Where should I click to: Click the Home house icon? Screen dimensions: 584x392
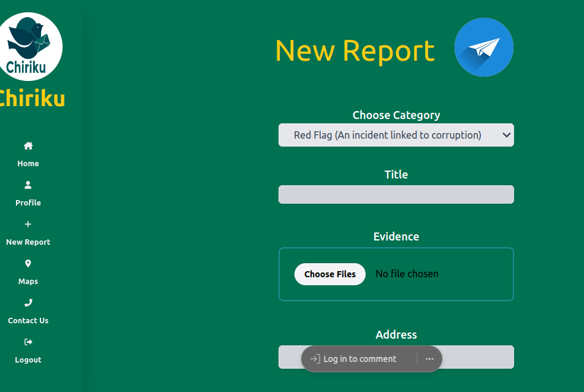point(28,146)
